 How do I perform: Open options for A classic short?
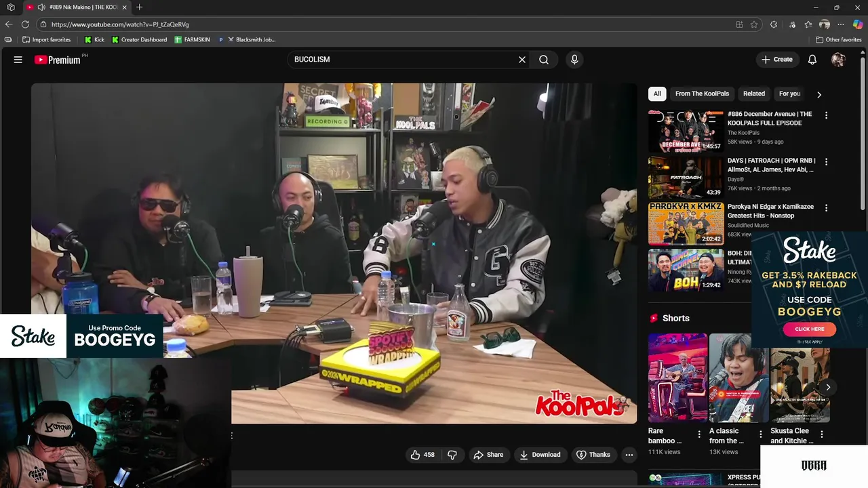coord(760,434)
